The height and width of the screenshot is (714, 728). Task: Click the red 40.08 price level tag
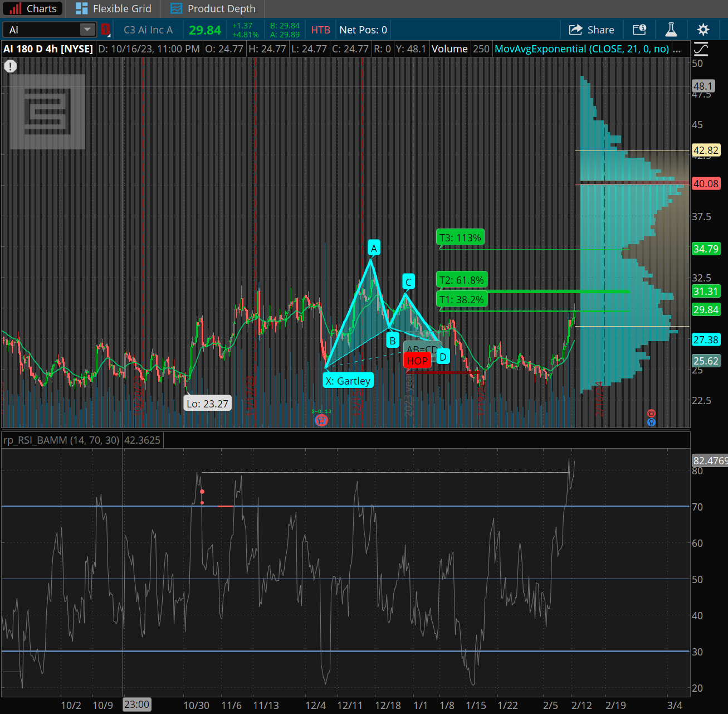tap(706, 184)
